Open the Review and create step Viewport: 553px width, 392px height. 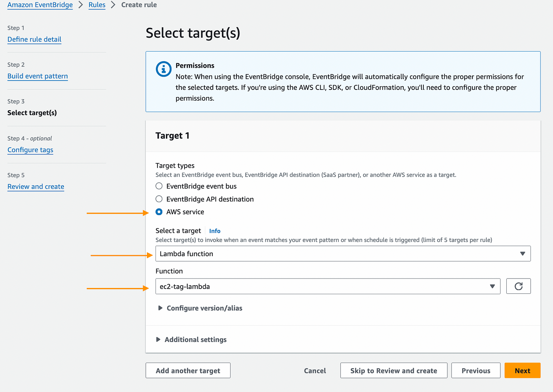coord(36,187)
